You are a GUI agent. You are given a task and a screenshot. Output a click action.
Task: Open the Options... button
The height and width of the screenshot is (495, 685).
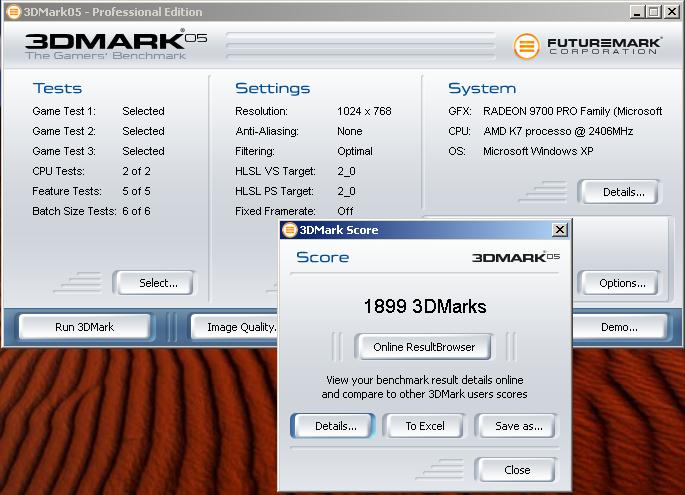coord(619,283)
